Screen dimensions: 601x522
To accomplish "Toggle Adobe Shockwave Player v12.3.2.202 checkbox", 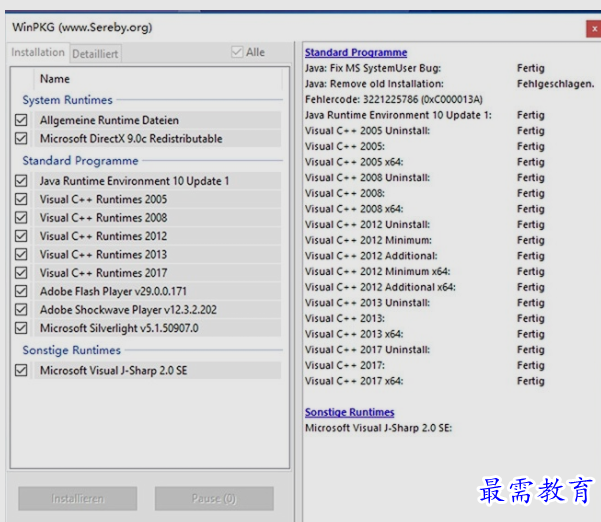I will click(21, 309).
